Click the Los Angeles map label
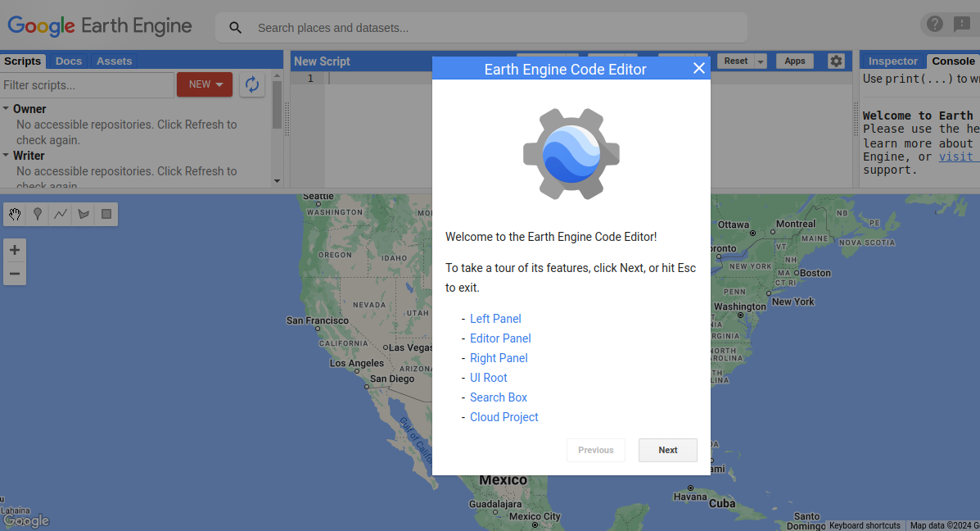 click(357, 363)
